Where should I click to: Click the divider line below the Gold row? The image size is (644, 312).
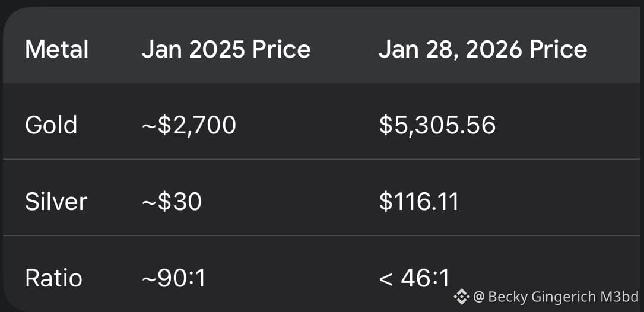(322, 159)
